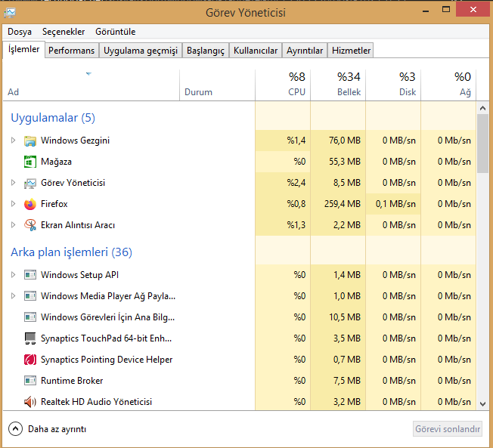Expand the Windows Setup API process
This screenshot has width=493, height=448.
pos(13,274)
